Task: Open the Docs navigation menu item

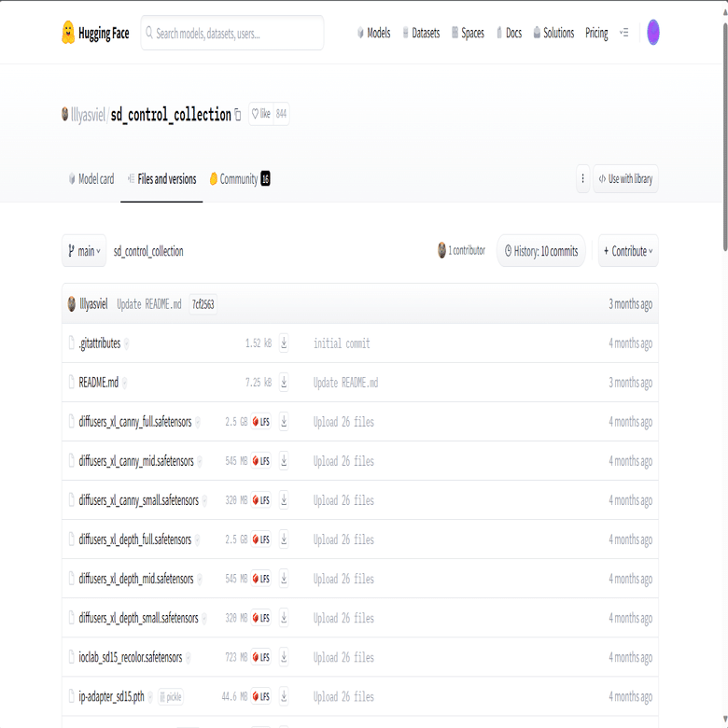Action: [x=510, y=33]
